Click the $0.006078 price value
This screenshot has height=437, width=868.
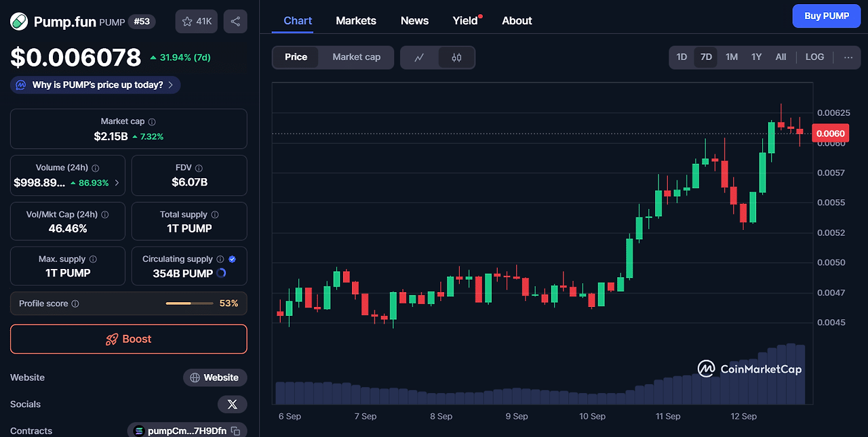point(75,58)
